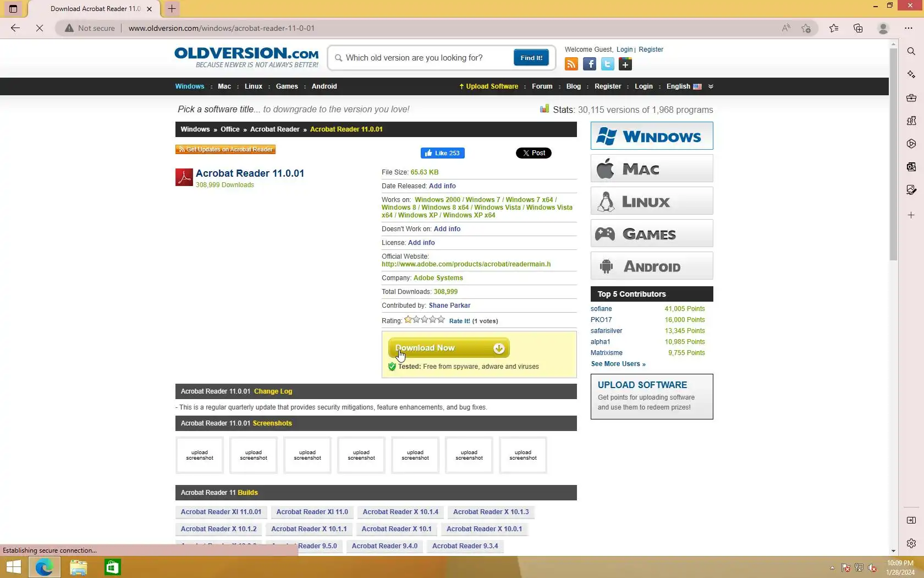This screenshot has height=578, width=924.
Task: Toggle the sidebar hide icon
Action: (x=911, y=520)
